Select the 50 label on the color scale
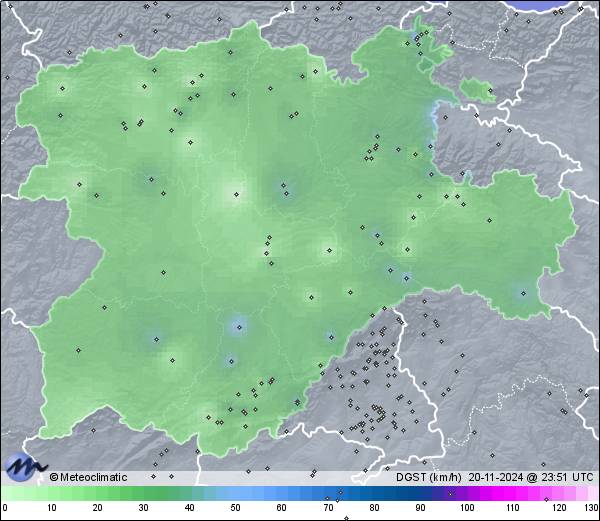This screenshot has height=521, width=600. pos(235,508)
